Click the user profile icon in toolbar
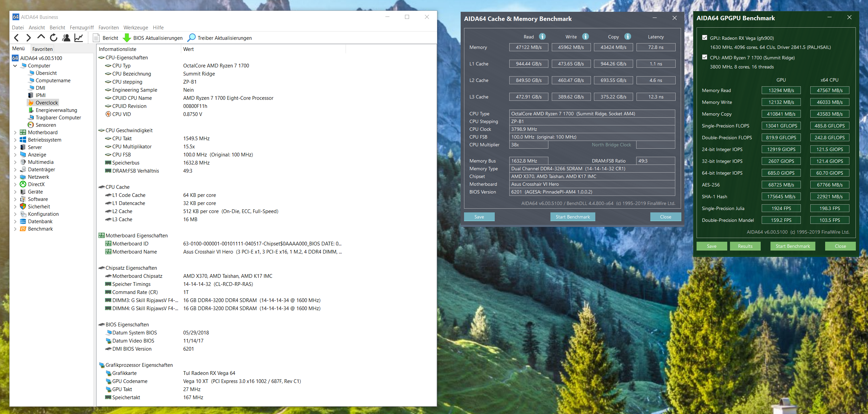The height and width of the screenshot is (414, 868). tap(66, 38)
